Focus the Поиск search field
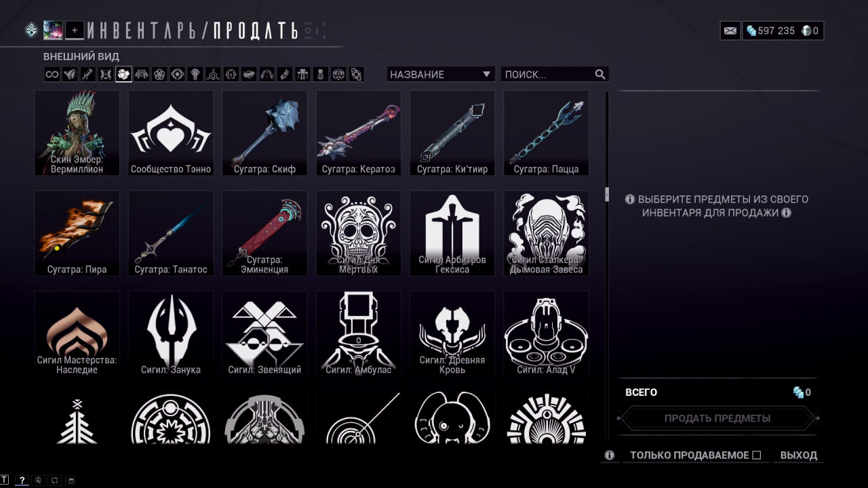The width and height of the screenshot is (868, 488). 555,75
